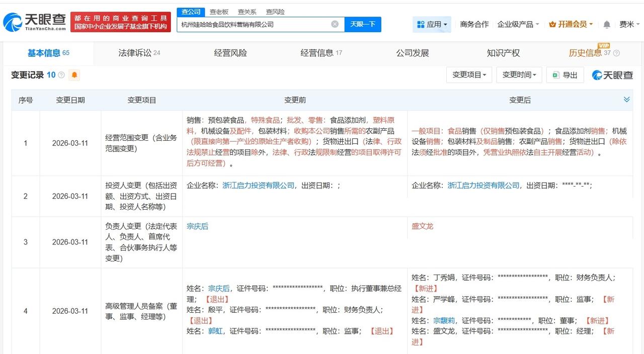The image size is (644, 354).
Task: Switch to the 法律诉讼 tab
Action: point(135,53)
